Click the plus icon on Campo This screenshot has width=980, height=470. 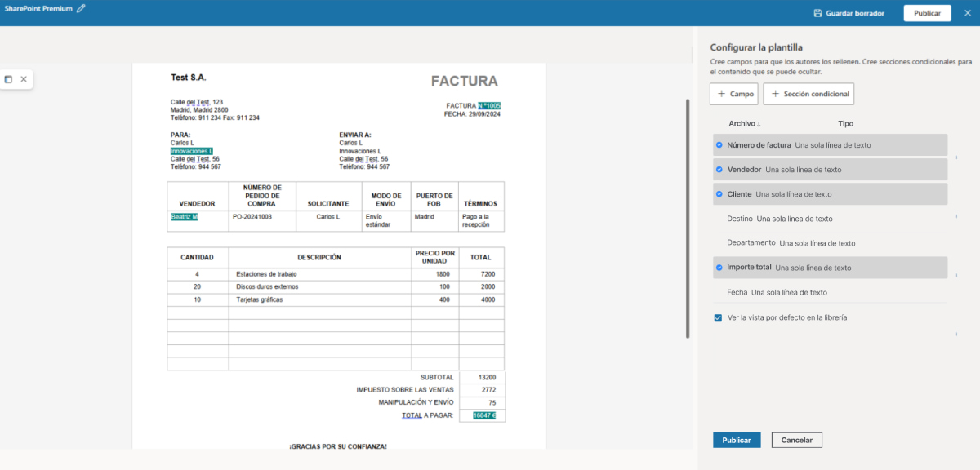tap(722, 94)
